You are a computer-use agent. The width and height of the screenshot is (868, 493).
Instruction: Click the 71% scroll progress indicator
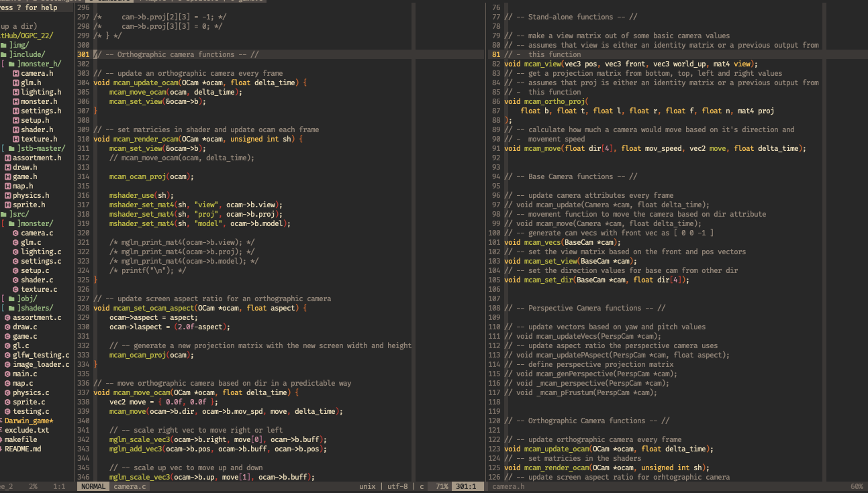[x=441, y=486]
